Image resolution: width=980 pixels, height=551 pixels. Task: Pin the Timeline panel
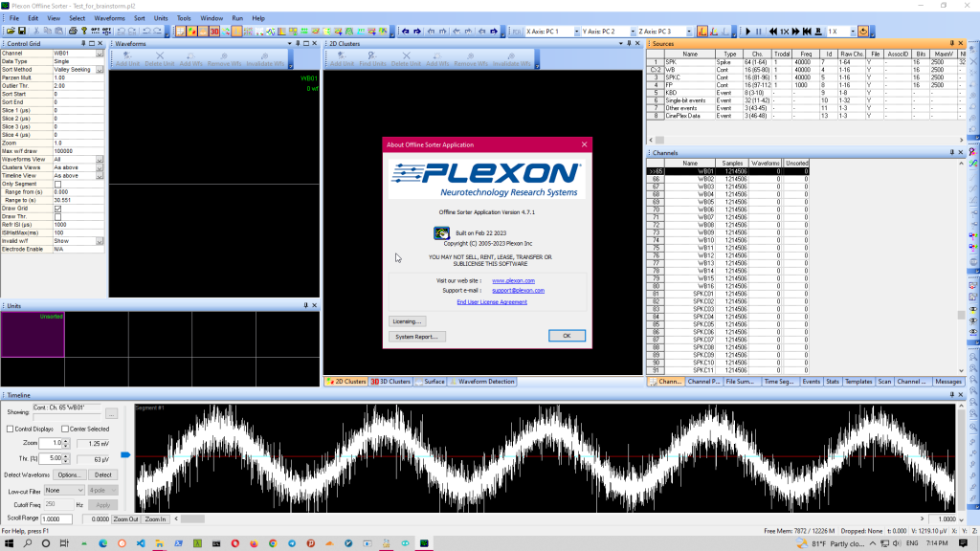[x=952, y=395]
